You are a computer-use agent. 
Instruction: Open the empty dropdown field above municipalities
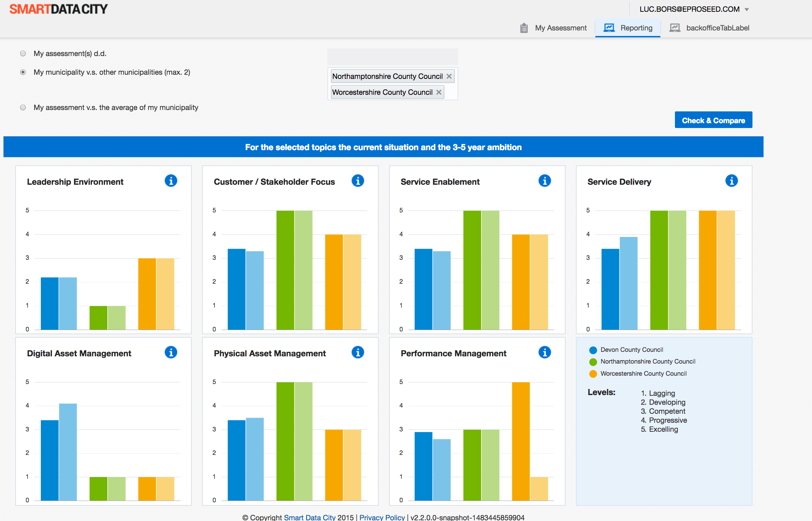[x=393, y=57]
